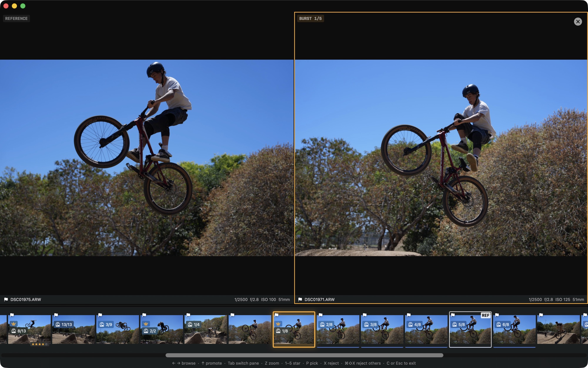The width and height of the screenshot is (588, 368).
Task: Toggle the flag on the 3/8 thumbnail
Action: point(365,315)
